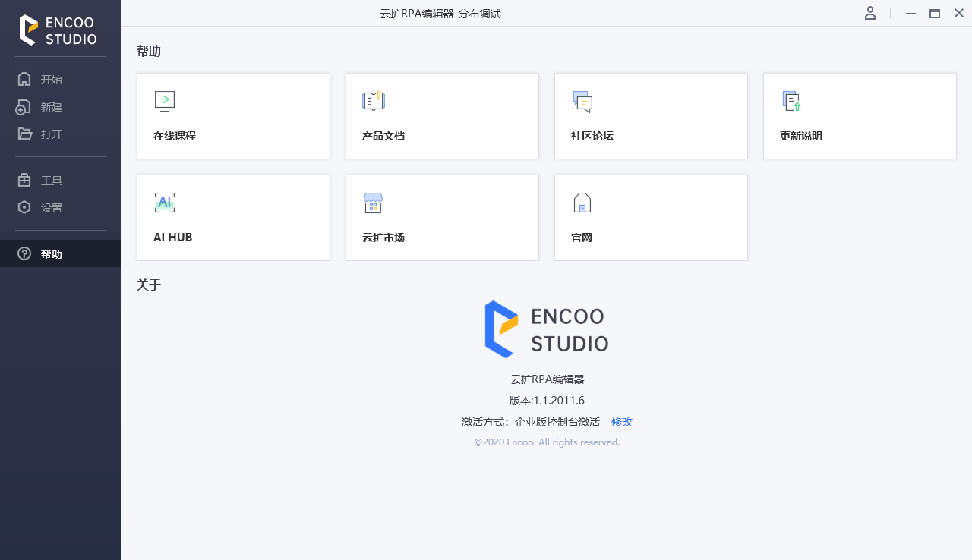Click the version text 版本:1.1.2011.6

coord(547,401)
